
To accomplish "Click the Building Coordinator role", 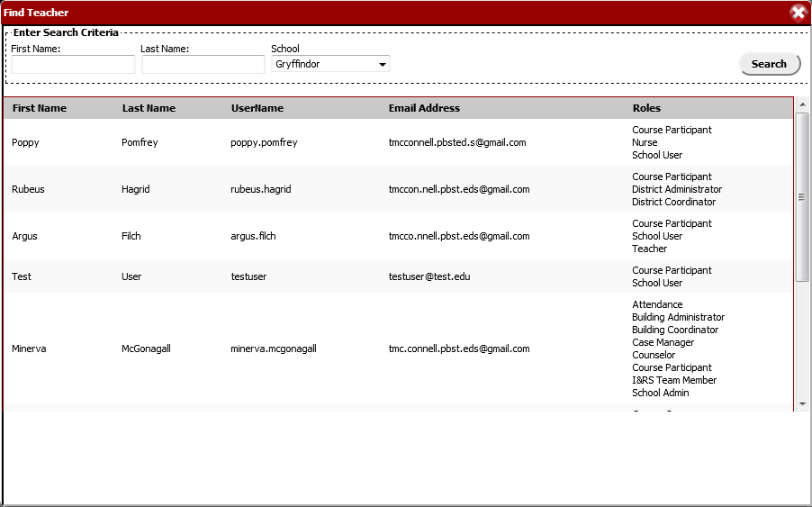I will (675, 330).
